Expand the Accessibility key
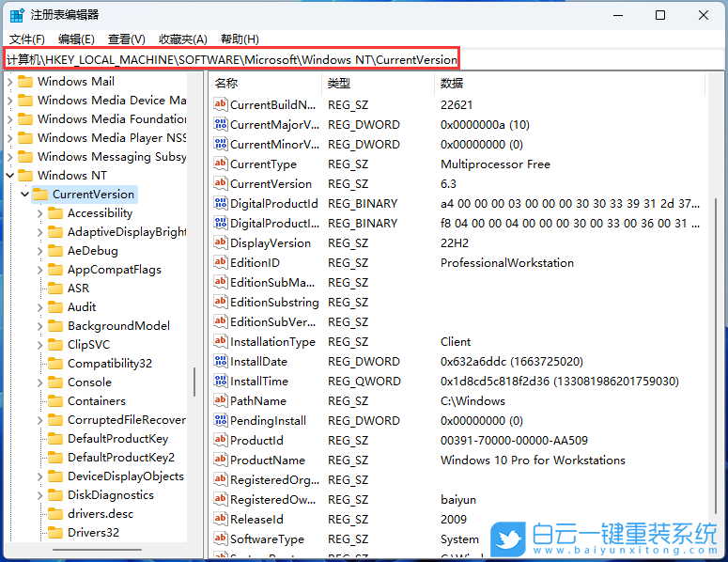The image size is (728, 562). click(40, 213)
